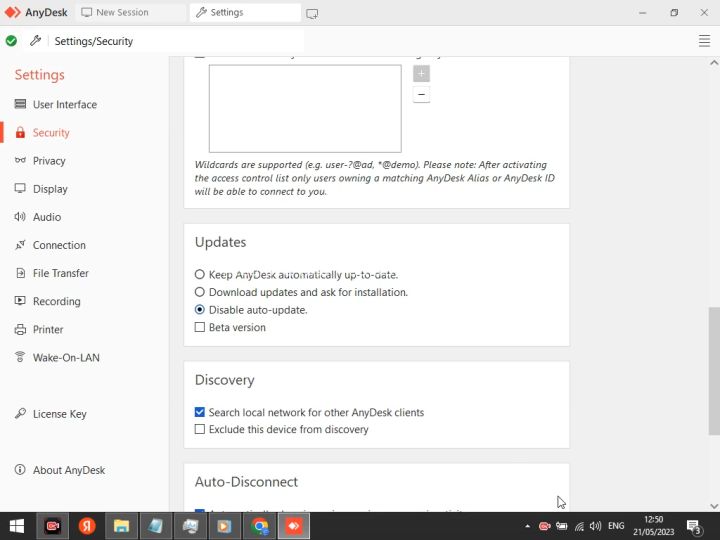This screenshot has width=720, height=540.
Task: Click the Security lock icon in sidebar
Action: coord(20,133)
